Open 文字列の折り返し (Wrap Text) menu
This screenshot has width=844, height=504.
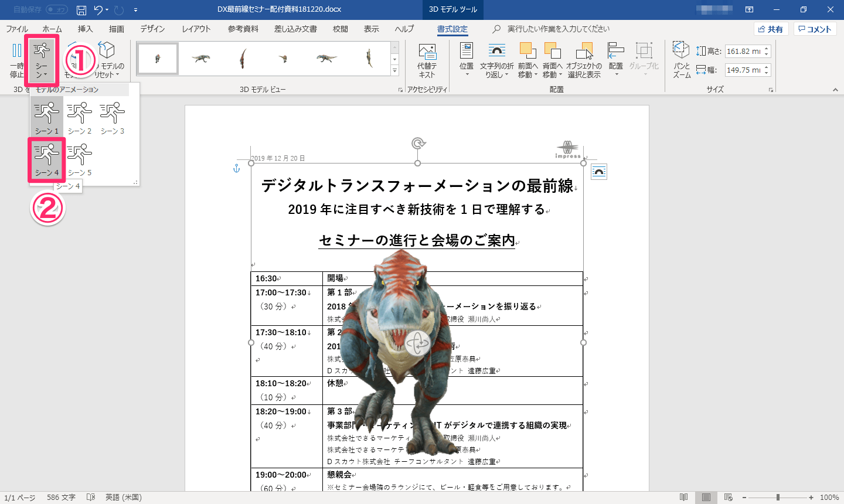coord(497,60)
